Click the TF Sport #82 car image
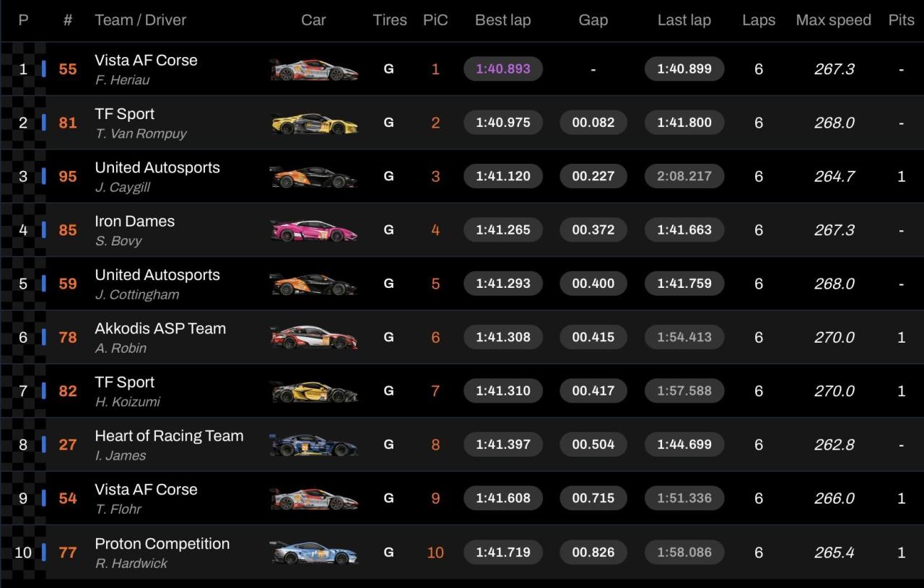 pyautogui.click(x=313, y=391)
